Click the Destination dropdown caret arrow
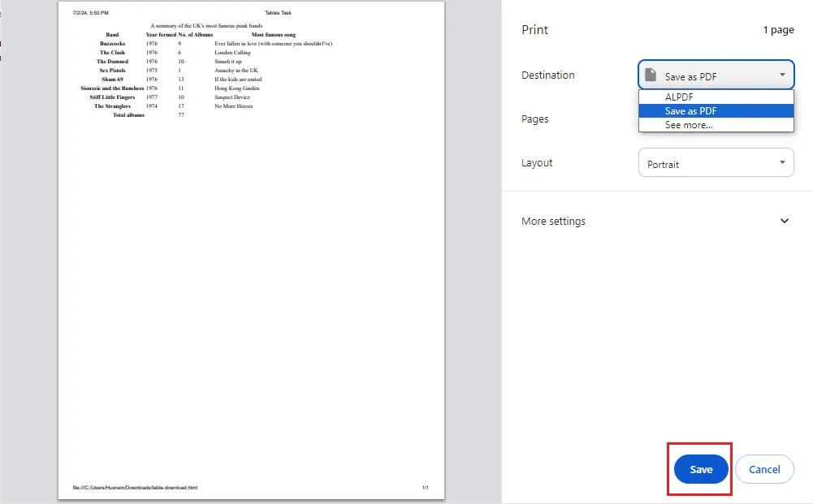 click(784, 74)
